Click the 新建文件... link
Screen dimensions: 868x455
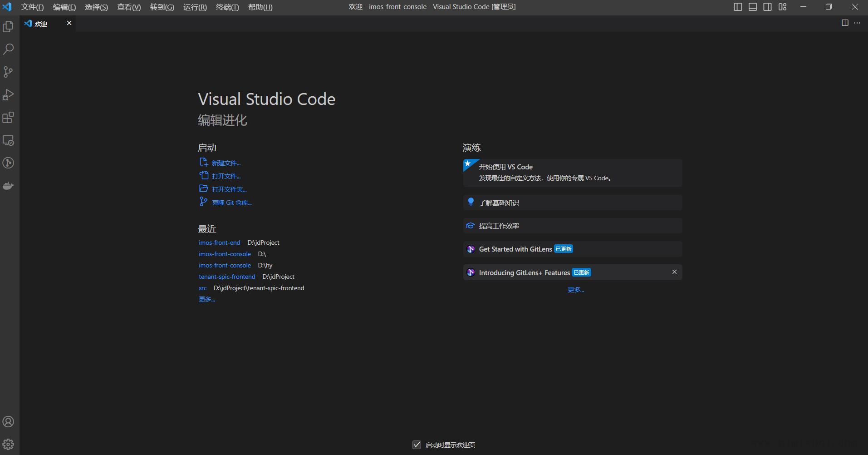[226, 163]
